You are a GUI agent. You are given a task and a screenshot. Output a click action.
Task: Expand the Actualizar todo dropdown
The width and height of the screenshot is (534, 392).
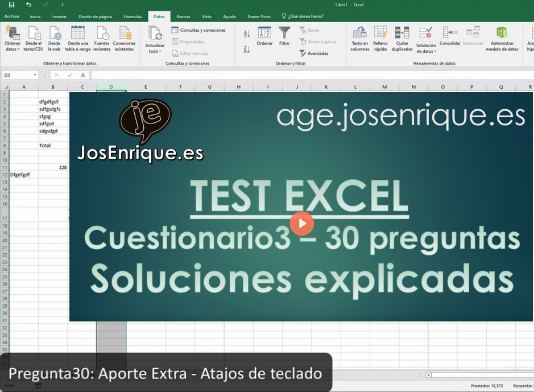coord(155,51)
